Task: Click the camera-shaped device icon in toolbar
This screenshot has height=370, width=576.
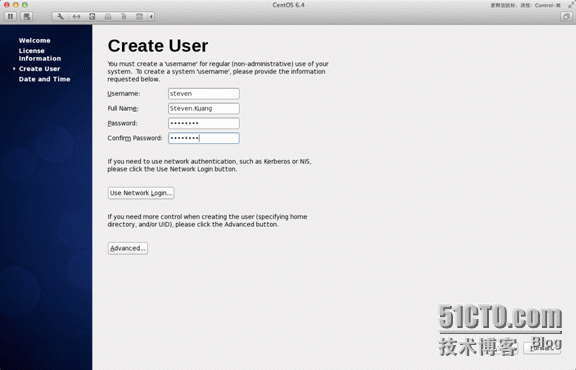Action: (x=108, y=17)
